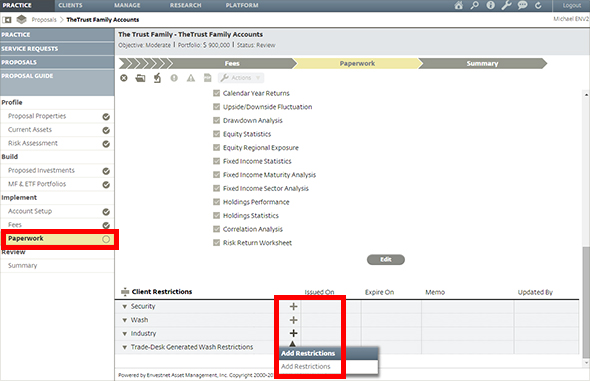Toggle Holdings Performance checkbox
This screenshot has width=590, height=381.
point(216,202)
